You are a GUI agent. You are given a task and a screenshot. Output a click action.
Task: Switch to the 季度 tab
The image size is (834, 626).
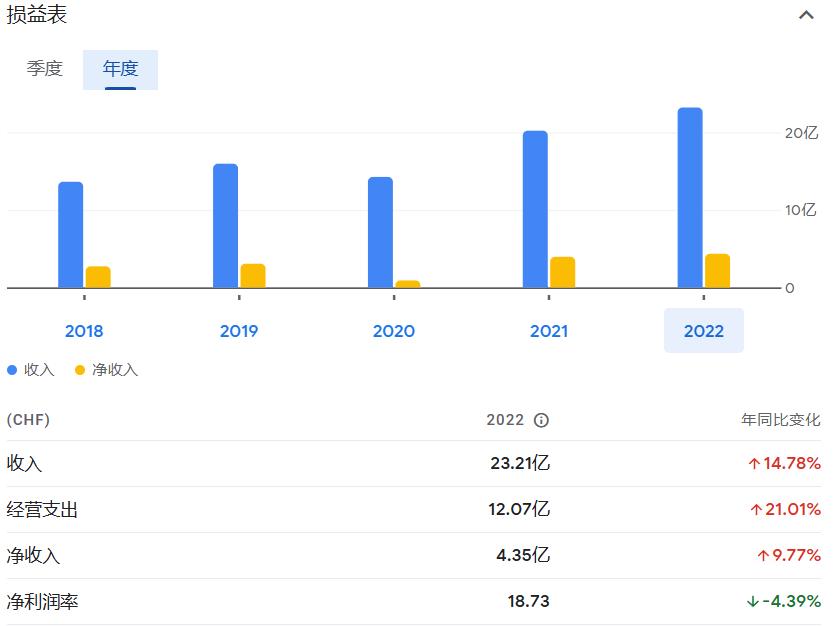(x=45, y=69)
